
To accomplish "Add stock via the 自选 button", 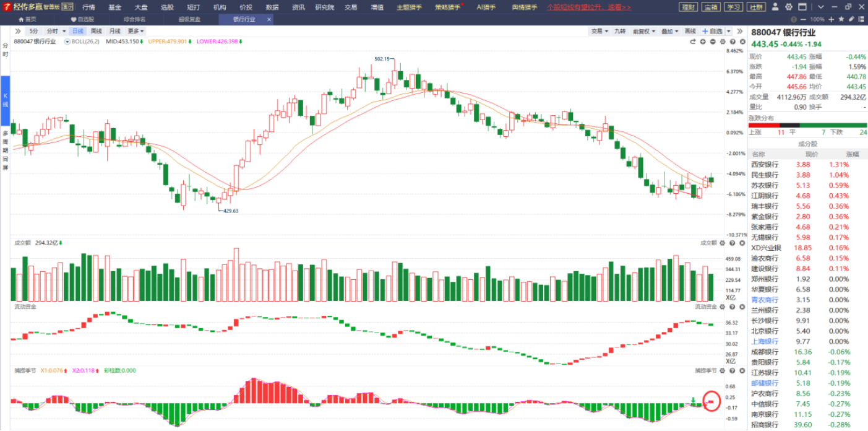I will (x=712, y=31).
